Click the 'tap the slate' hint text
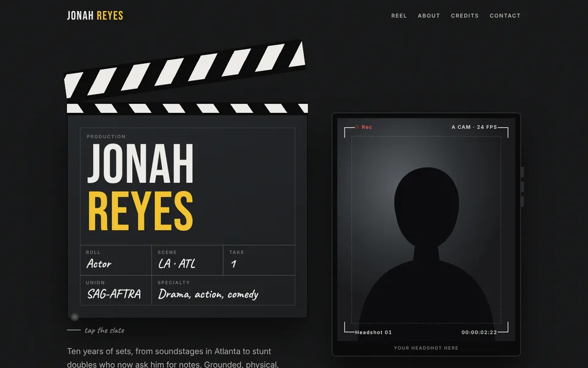 coord(104,331)
